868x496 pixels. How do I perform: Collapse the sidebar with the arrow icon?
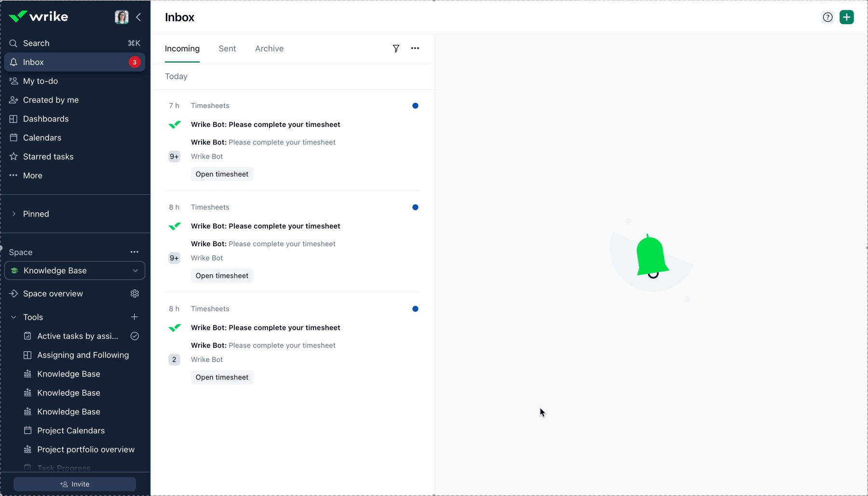point(138,17)
